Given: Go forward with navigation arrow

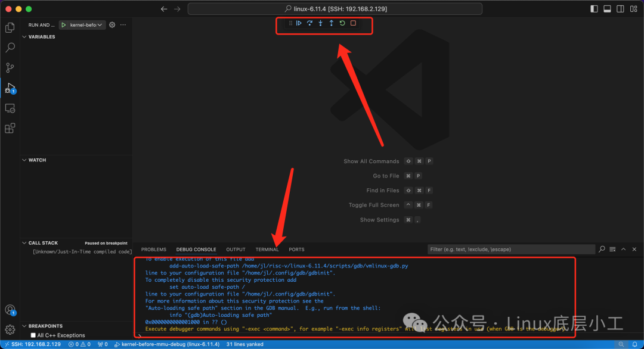Looking at the screenshot, I should 177,9.
